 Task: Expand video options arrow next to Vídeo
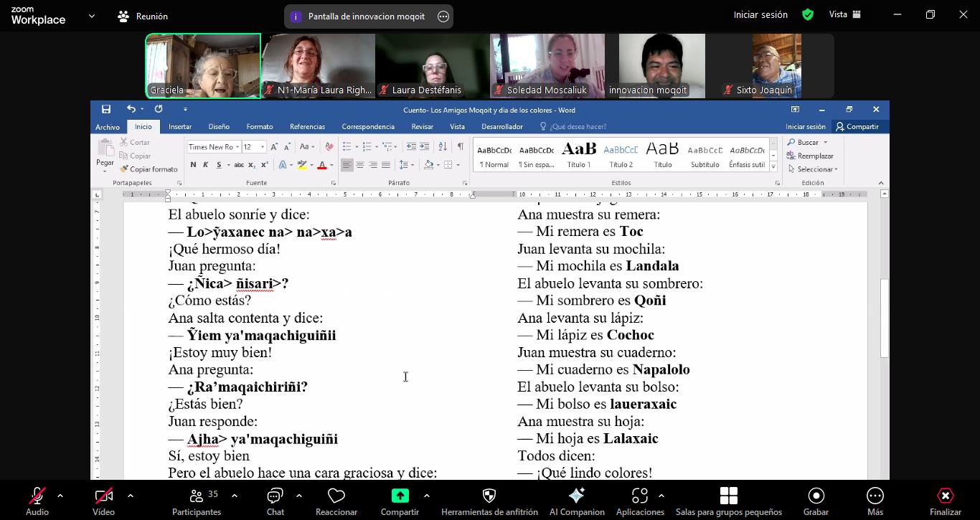coord(130,496)
